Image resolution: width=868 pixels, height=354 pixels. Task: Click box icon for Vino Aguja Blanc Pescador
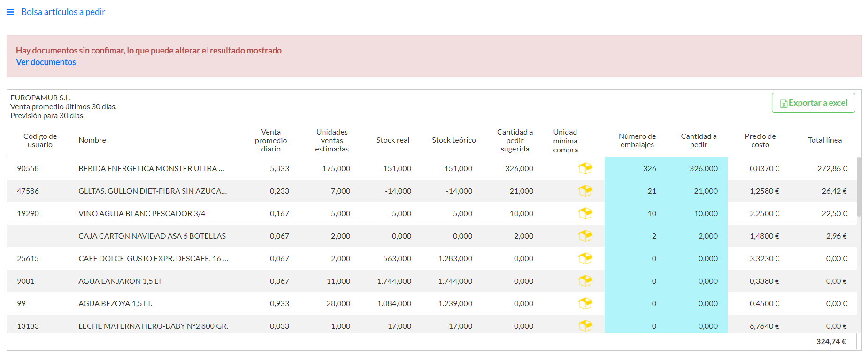585,213
